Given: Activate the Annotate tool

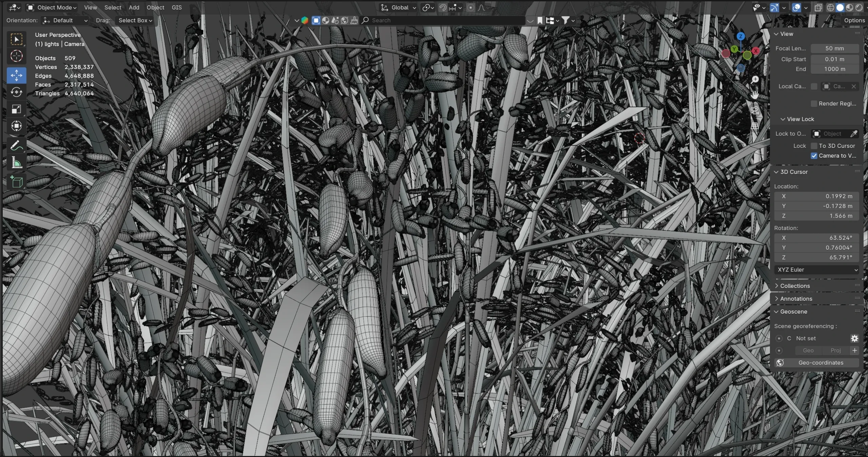Looking at the screenshot, I should 17,145.
